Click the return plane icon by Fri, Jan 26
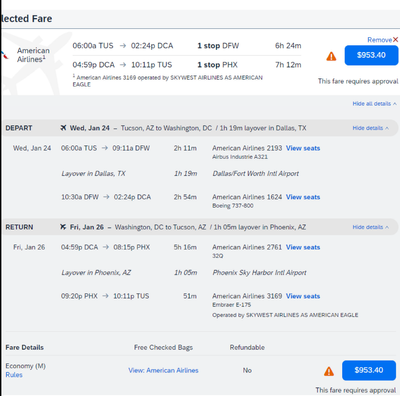The height and width of the screenshot is (396, 400). click(63, 227)
